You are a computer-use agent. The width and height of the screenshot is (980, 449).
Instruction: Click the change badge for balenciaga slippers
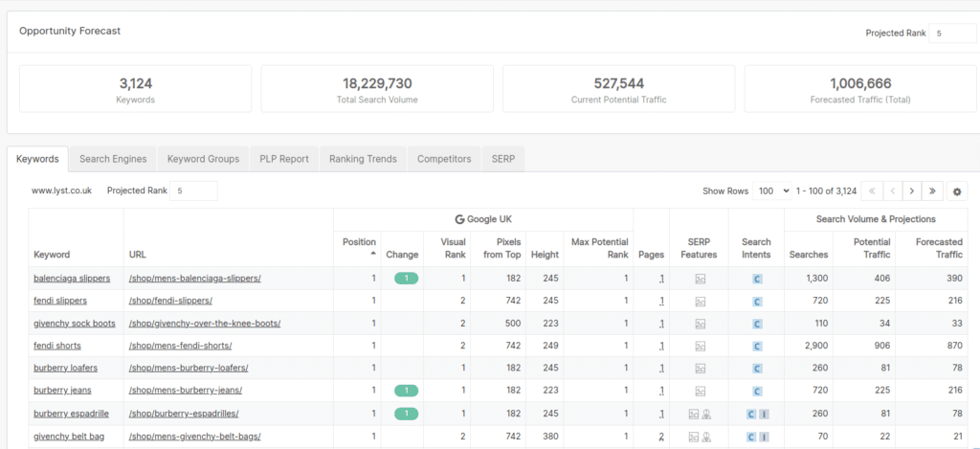click(x=406, y=279)
